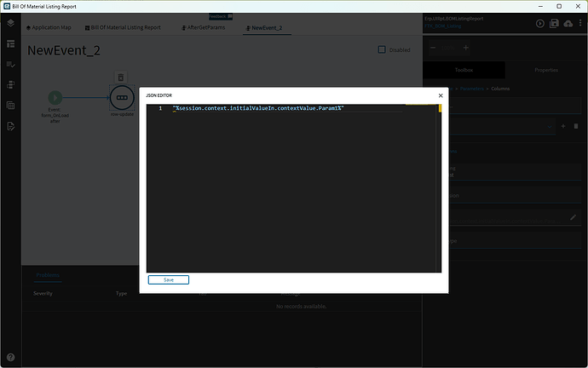
Task: Click the Parameters breadcrumb link
Action: (472, 89)
